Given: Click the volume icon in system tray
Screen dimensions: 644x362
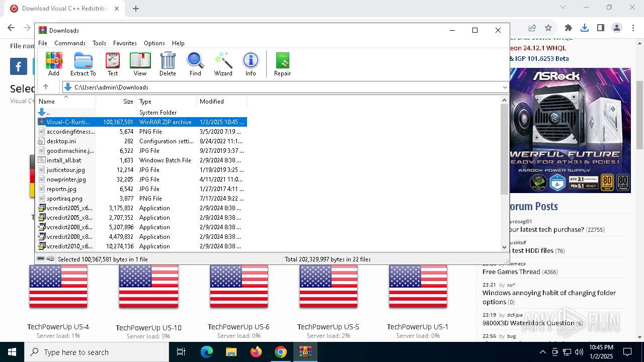Looking at the screenshot, I should 579,352.
